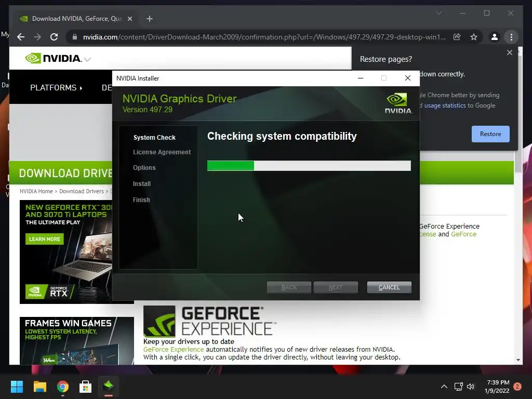This screenshot has width=532, height=399.
Task: Click Options step in installer sidebar
Action: pyautogui.click(x=144, y=168)
